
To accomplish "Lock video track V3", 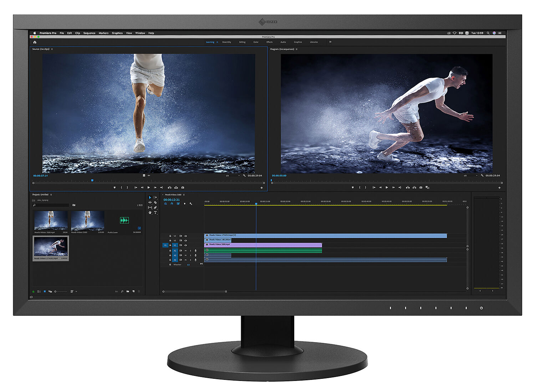I will [170, 236].
